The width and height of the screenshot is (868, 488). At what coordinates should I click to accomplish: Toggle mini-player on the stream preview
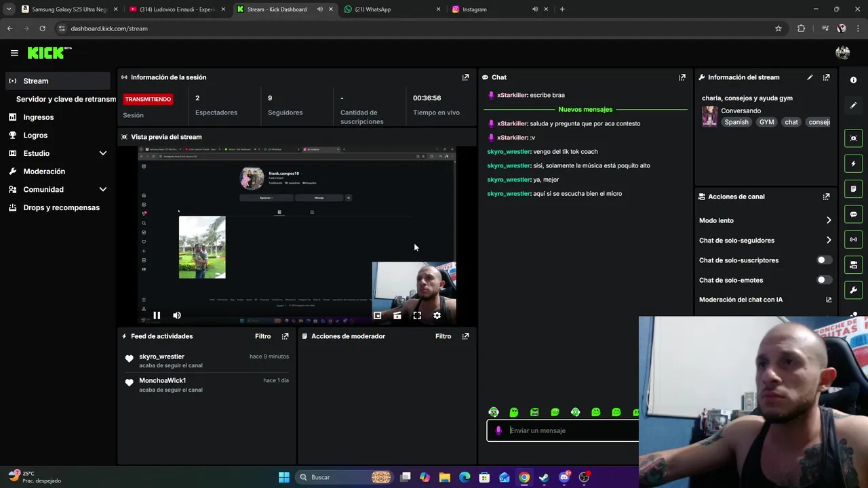coord(378,315)
